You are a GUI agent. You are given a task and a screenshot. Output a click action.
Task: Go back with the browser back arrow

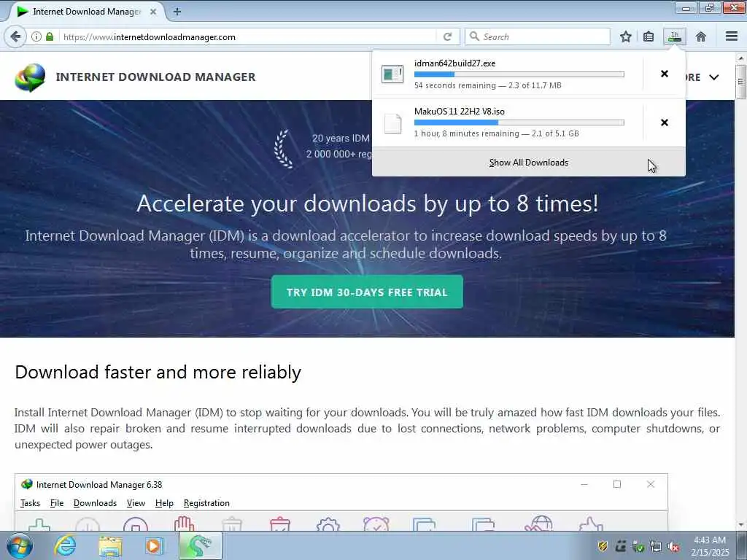coord(15,36)
